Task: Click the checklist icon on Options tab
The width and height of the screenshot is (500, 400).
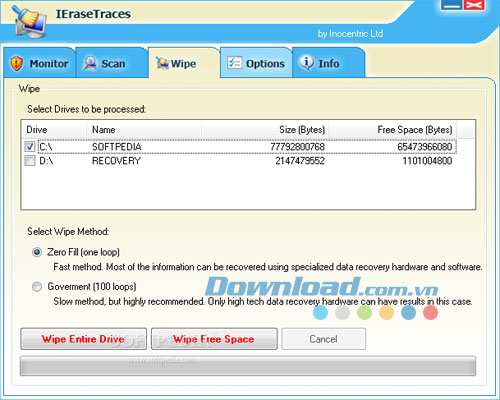Action: point(234,62)
